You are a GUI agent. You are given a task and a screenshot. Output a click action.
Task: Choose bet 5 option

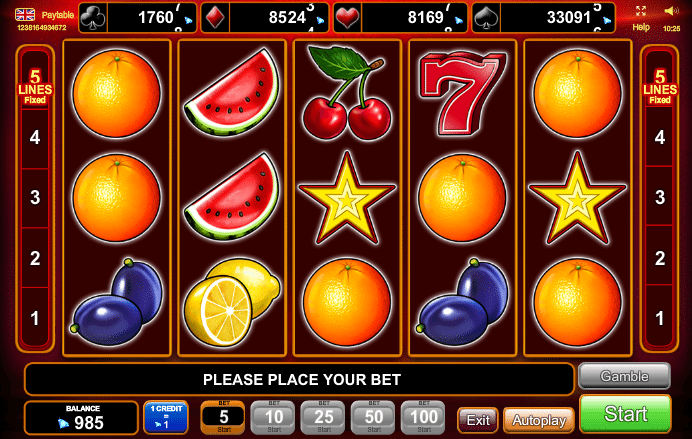pyautogui.click(x=224, y=417)
